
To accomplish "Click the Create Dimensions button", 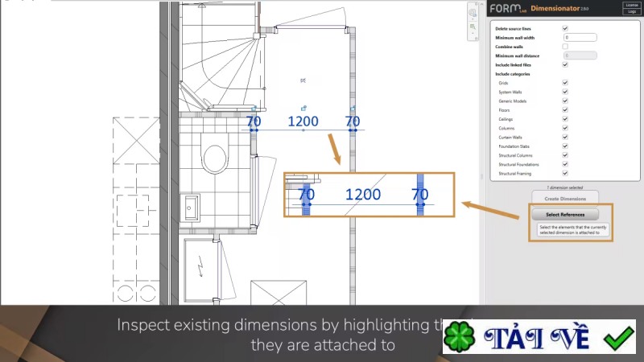I will point(565,199).
